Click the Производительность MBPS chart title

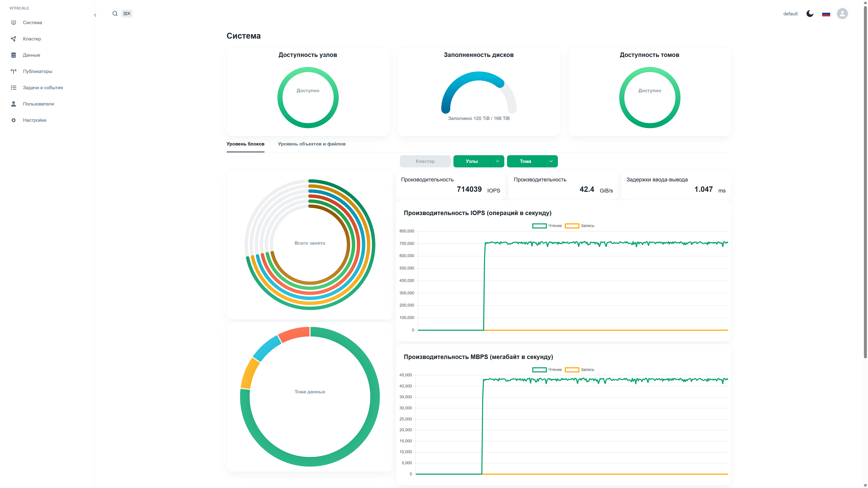[478, 357]
